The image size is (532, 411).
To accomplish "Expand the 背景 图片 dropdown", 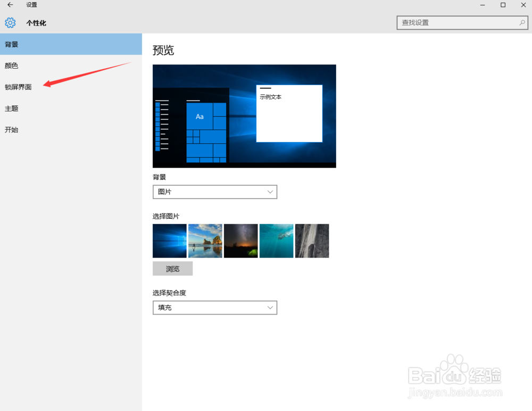I will (x=215, y=192).
